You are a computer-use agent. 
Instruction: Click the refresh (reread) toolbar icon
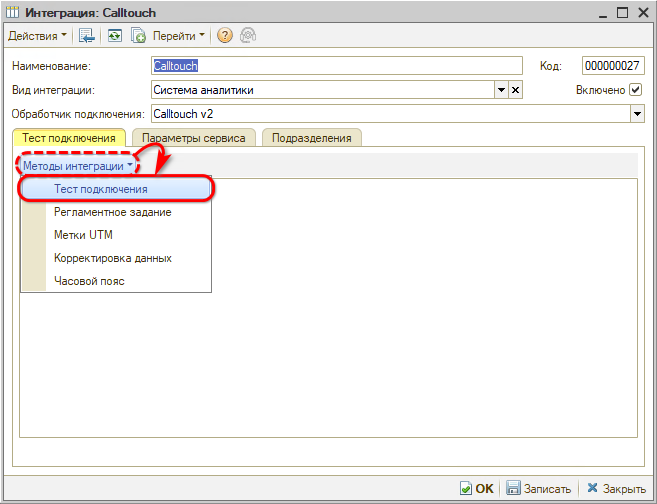[114, 36]
